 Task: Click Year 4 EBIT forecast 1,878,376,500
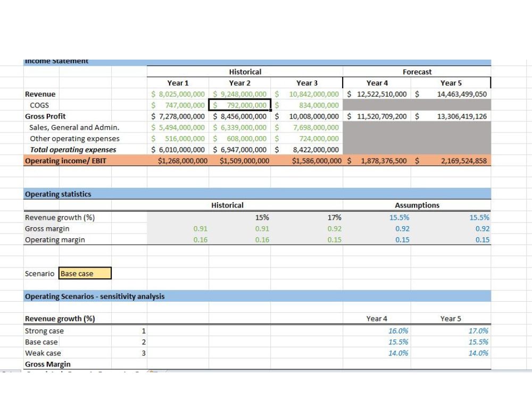point(377,161)
